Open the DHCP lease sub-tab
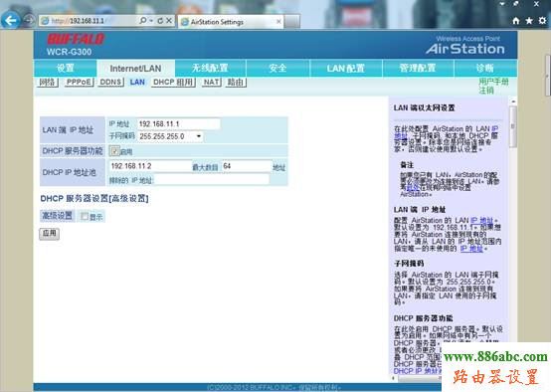The image size is (551, 392). pos(174,83)
